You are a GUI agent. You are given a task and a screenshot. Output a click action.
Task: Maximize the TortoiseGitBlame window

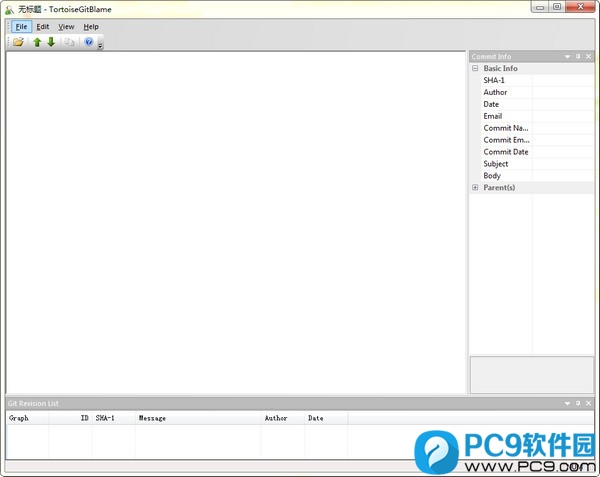click(557, 7)
